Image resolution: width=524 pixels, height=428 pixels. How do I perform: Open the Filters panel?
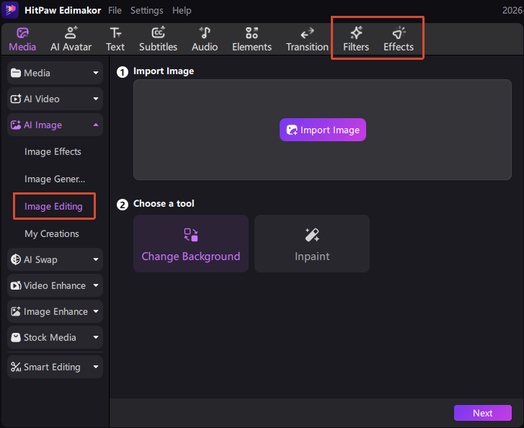pos(356,39)
